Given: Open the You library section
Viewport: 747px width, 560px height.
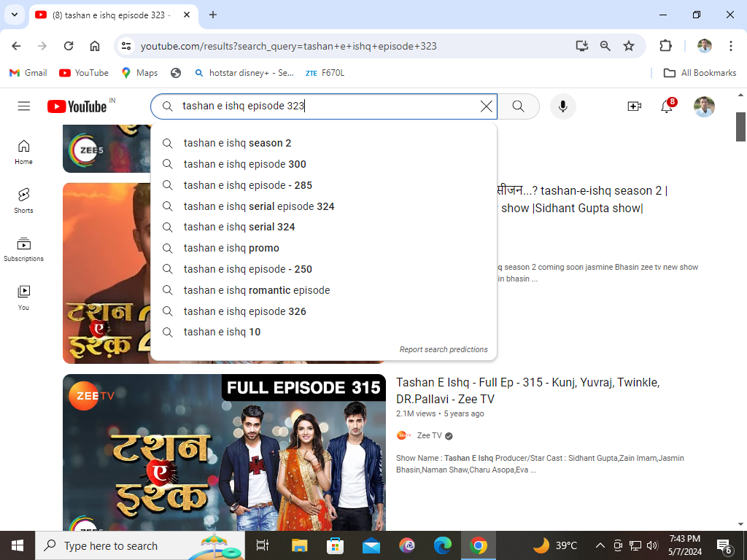Looking at the screenshot, I should 24,297.
